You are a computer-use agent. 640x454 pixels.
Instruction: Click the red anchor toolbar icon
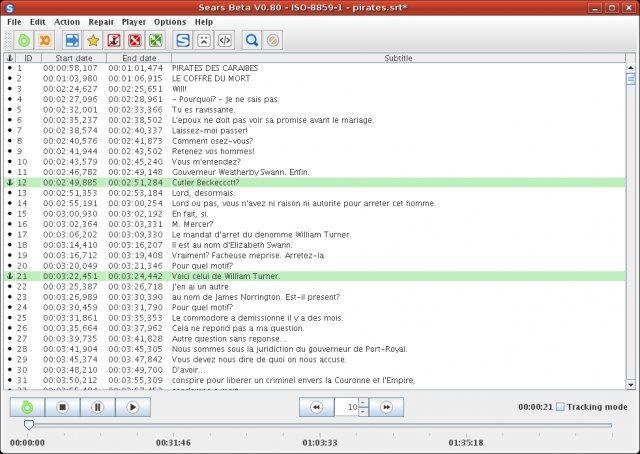point(114,40)
